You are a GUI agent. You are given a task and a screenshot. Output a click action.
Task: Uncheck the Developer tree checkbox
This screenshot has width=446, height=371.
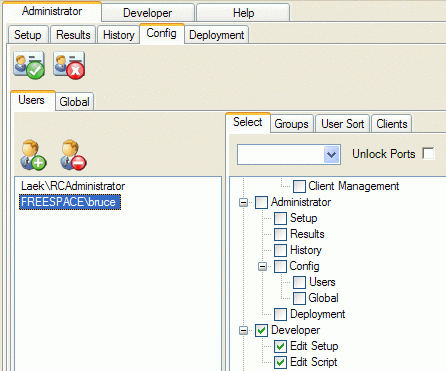coord(261,330)
